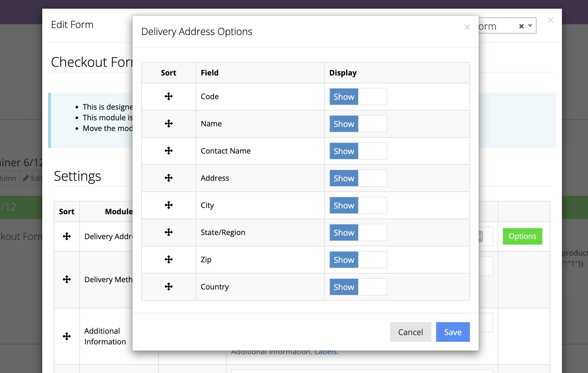Click the drag handle beside Name field
Image resolution: width=588 pixels, height=373 pixels.
169,124
